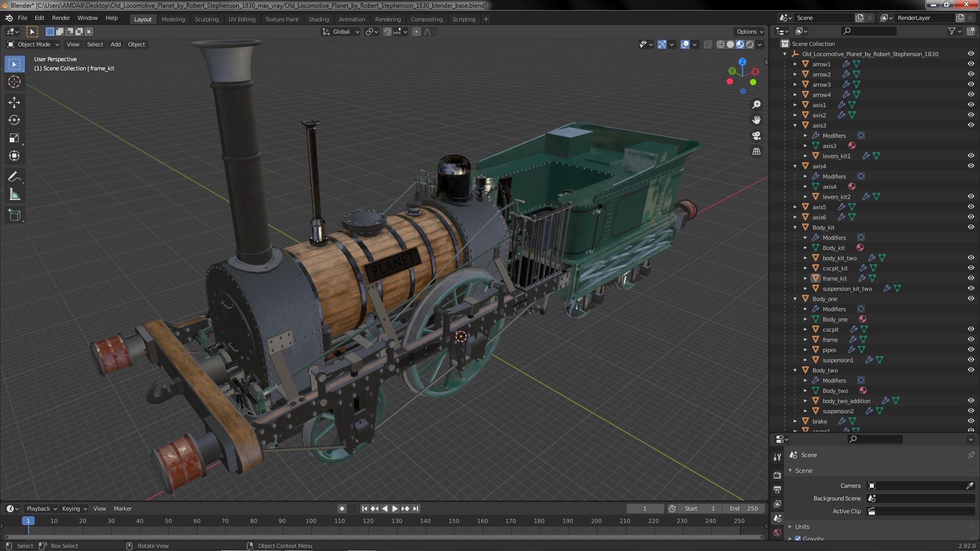Open the Object Mode dropdown
The image size is (980, 551).
(x=33, y=45)
